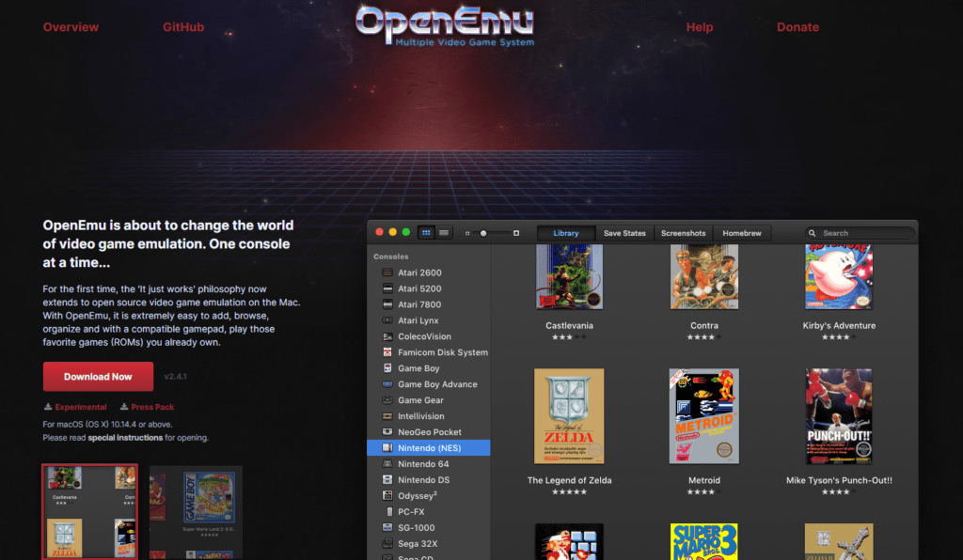The height and width of the screenshot is (560, 963).
Task: Select Mike Tyson's Punch-Out!! cover
Action: [839, 416]
